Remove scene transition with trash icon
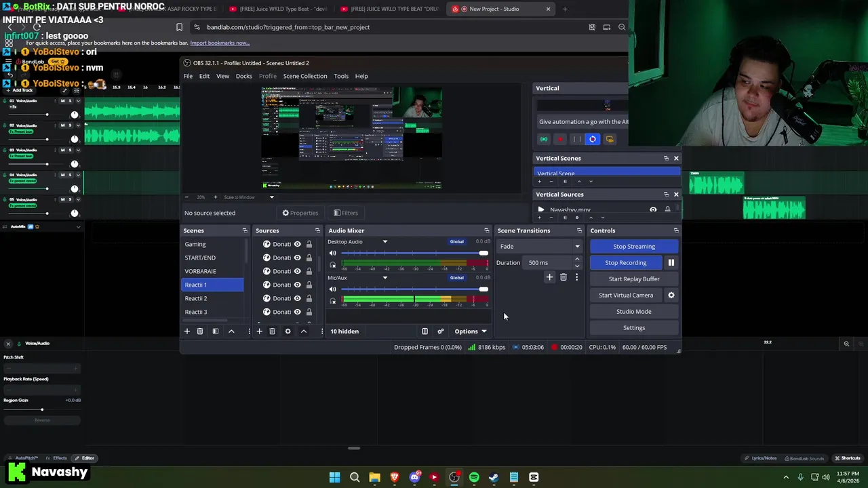Viewport: 868px width, 488px height. [x=564, y=277]
